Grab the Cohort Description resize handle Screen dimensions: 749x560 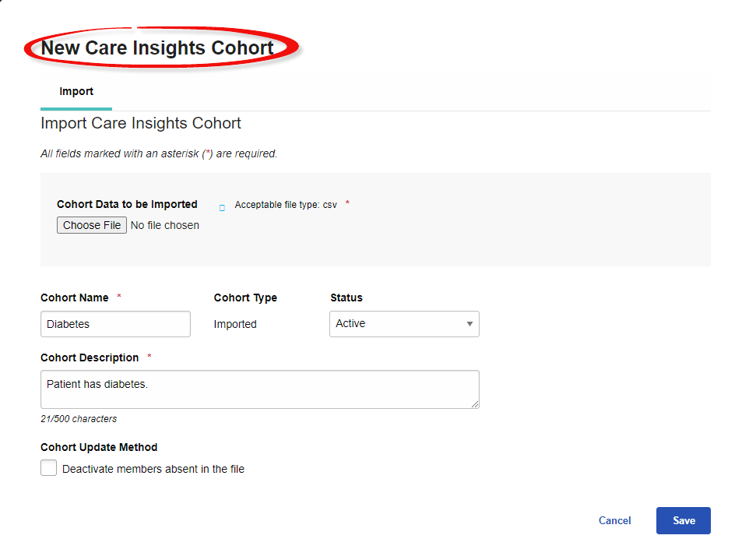click(475, 404)
